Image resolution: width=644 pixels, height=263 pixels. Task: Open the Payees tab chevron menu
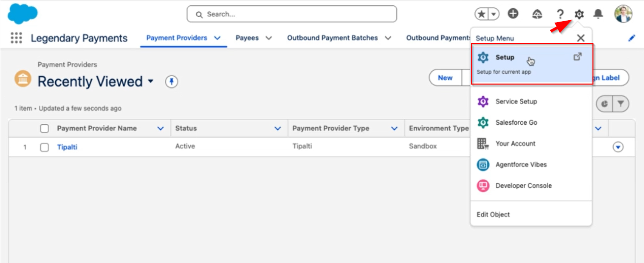[268, 38]
